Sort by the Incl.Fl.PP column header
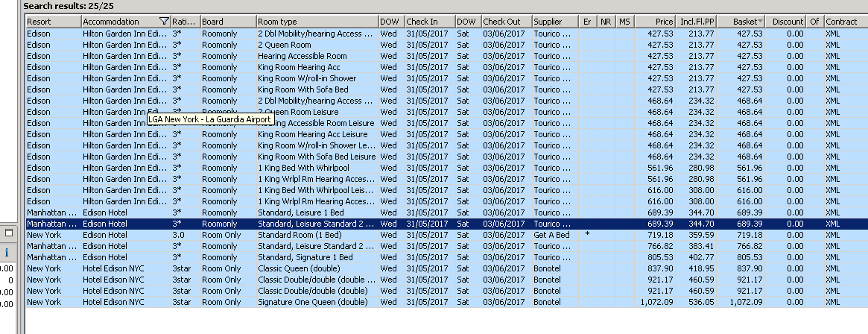868x334 pixels. click(x=697, y=22)
